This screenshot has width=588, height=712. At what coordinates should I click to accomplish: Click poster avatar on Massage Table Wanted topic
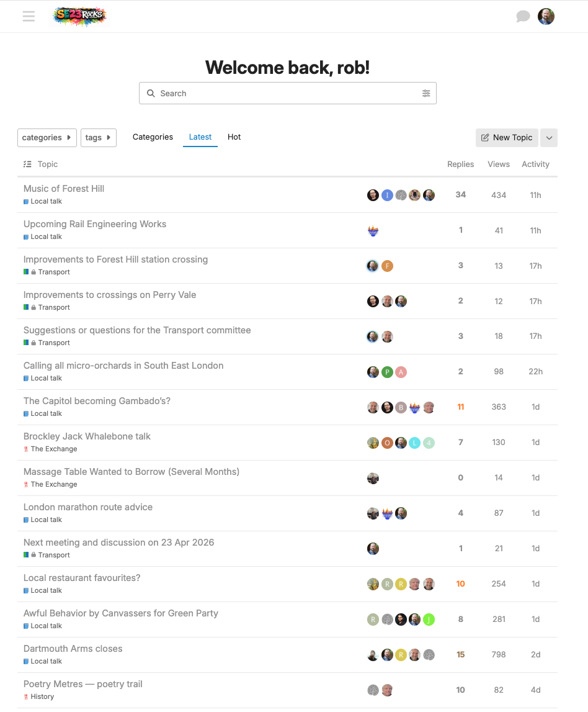(x=373, y=479)
